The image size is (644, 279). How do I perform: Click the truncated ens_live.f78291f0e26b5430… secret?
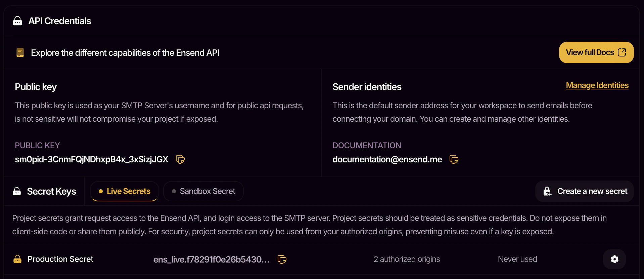[x=212, y=260]
